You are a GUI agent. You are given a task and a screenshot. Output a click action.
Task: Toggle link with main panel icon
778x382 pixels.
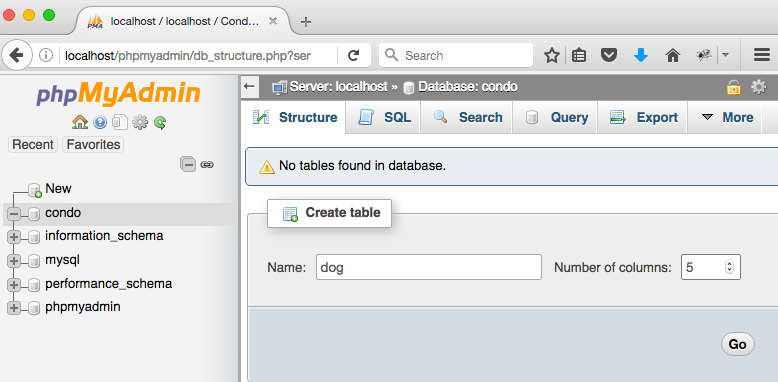tap(207, 165)
